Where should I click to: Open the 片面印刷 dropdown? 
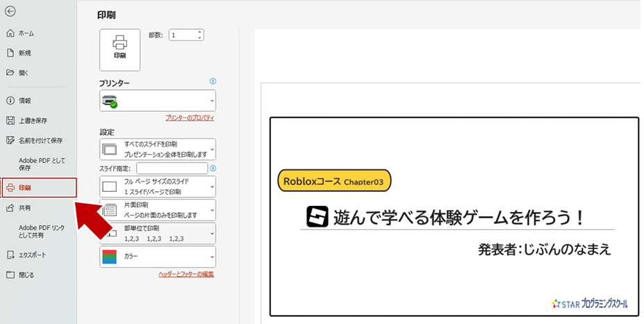(x=158, y=210)
